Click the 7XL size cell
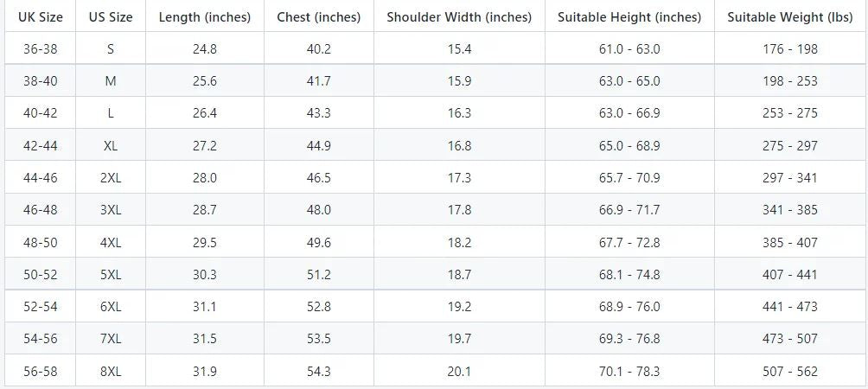This screenshot has height=389, width=868. click(x=111, y=339)
